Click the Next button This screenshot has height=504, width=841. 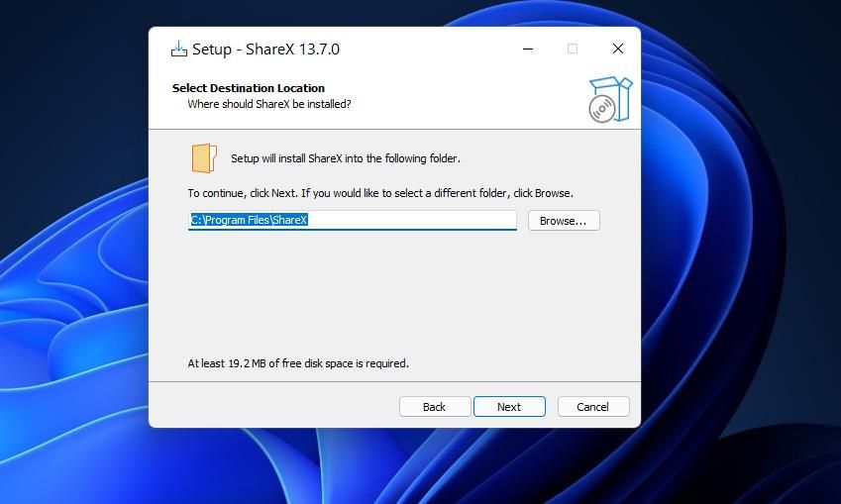click(509, 406)
